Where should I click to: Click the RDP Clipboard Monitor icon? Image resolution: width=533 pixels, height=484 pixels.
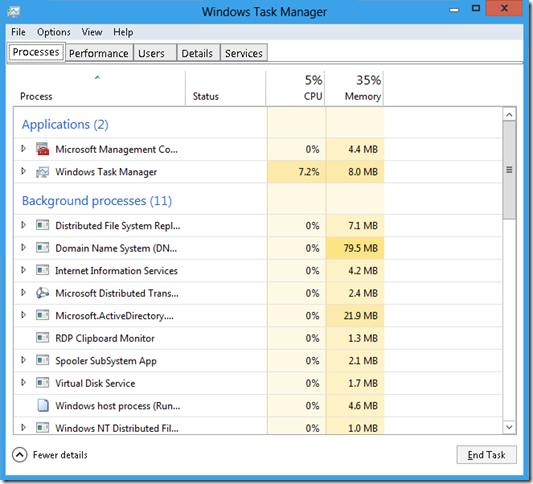pyautogui.click(x=42, y=338)
